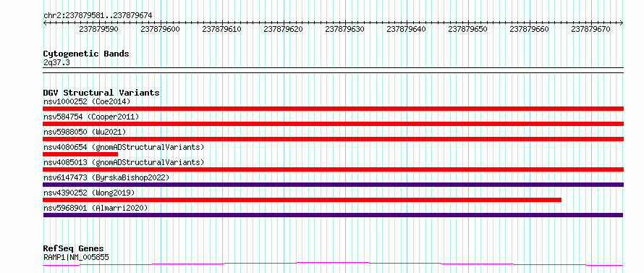Click the purple bar for nsv5968901

coord(333,215)
